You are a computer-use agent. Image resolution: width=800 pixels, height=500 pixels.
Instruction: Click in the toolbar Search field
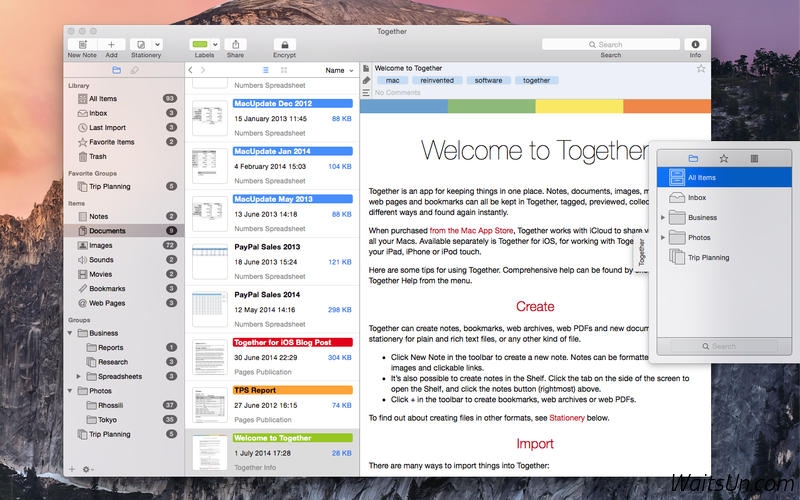(611, 44)
